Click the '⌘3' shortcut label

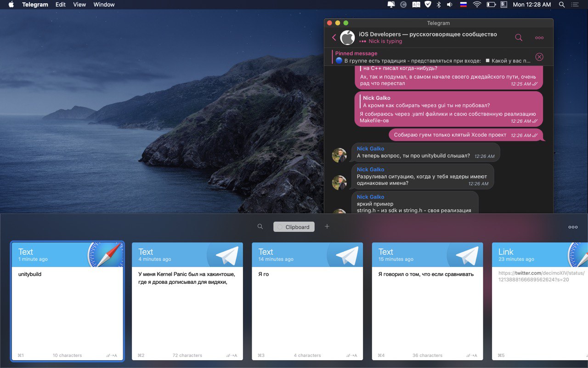coord(261,355)
